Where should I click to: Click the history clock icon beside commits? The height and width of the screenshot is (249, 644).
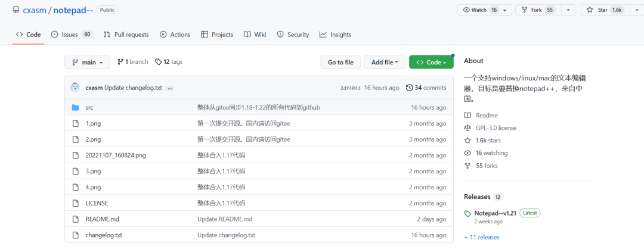409,88
